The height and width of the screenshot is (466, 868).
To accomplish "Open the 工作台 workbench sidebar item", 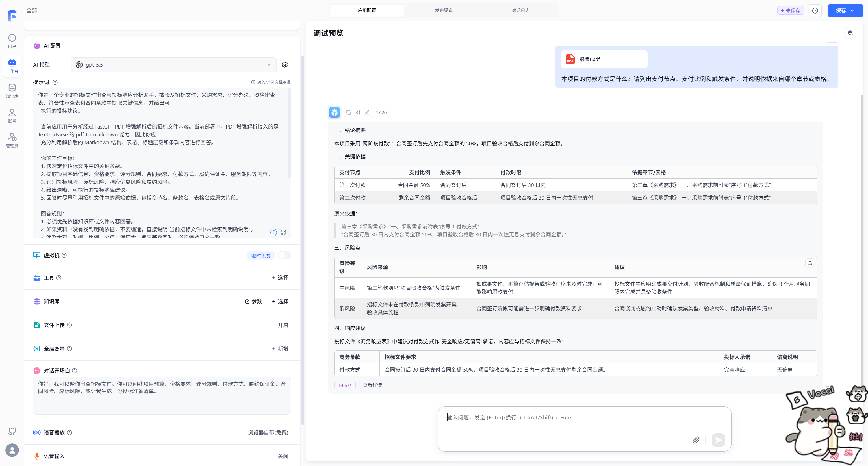I will coord(12,66).
